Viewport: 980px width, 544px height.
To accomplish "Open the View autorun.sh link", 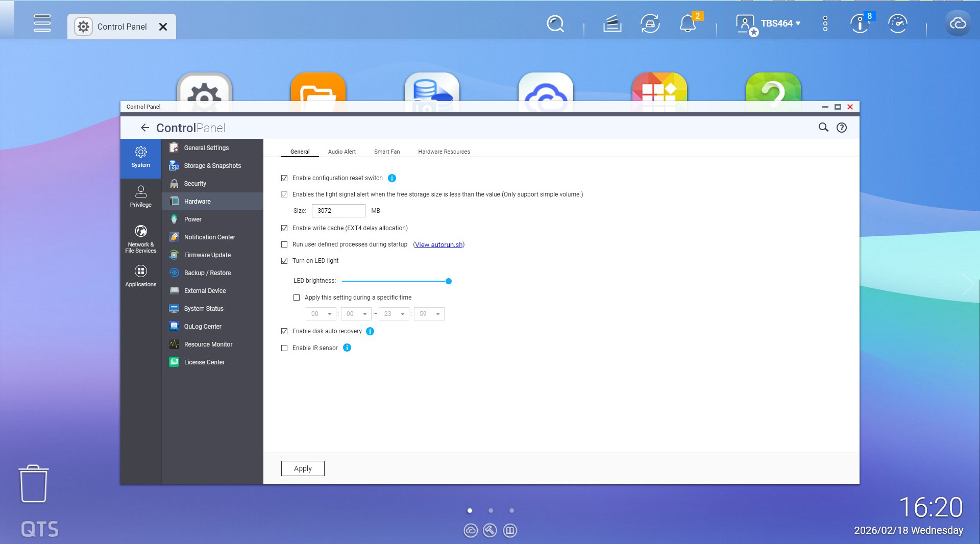I will (x=438, y=245).
